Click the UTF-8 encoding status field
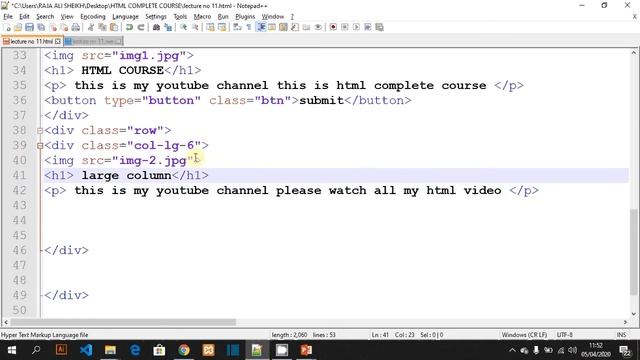 [564, 335]
